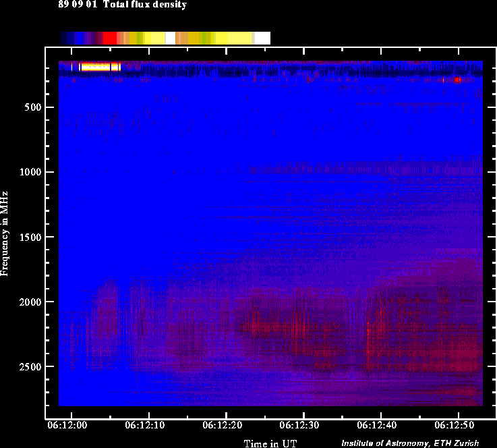Click the 1000 frequency axis label
Image resolution: width=497 pixels, height=448 pixels.
[30, 172]
